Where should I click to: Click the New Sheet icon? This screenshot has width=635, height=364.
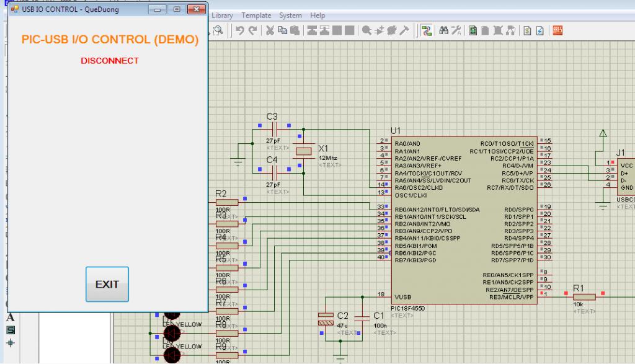click(x=485, y=30)
